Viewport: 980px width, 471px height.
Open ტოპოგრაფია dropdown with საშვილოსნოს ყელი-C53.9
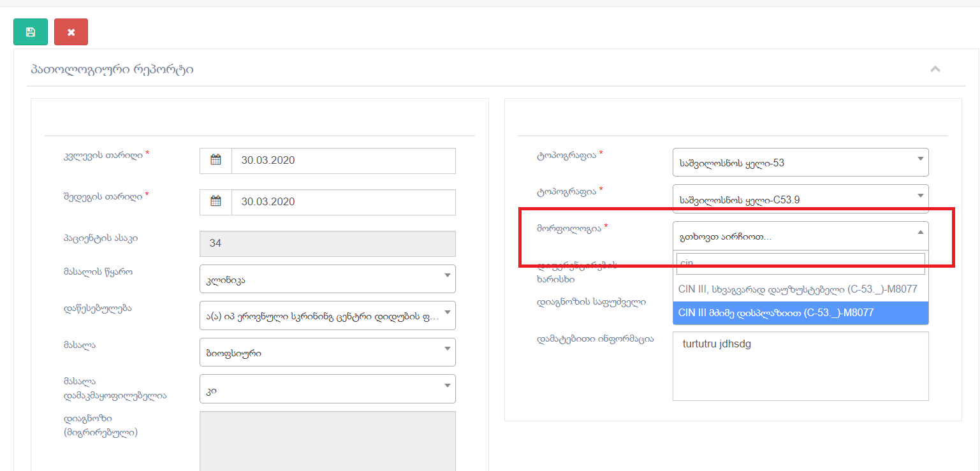(x=800, y=199)
